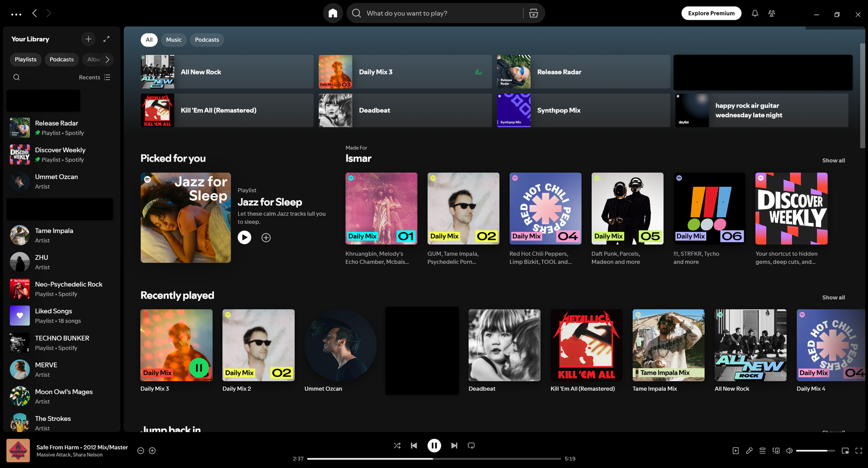Toggle repeat mode

(x=471, y=445)
